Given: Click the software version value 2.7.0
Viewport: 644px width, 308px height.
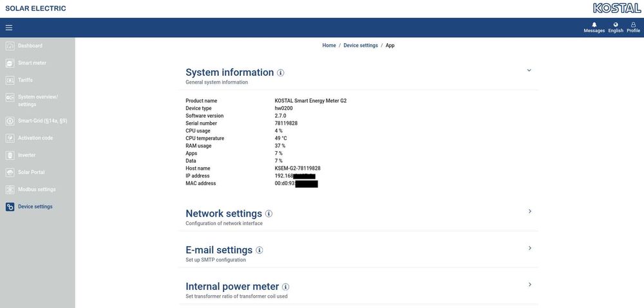Looking at the screenshot, I should [x=281, y=116].
